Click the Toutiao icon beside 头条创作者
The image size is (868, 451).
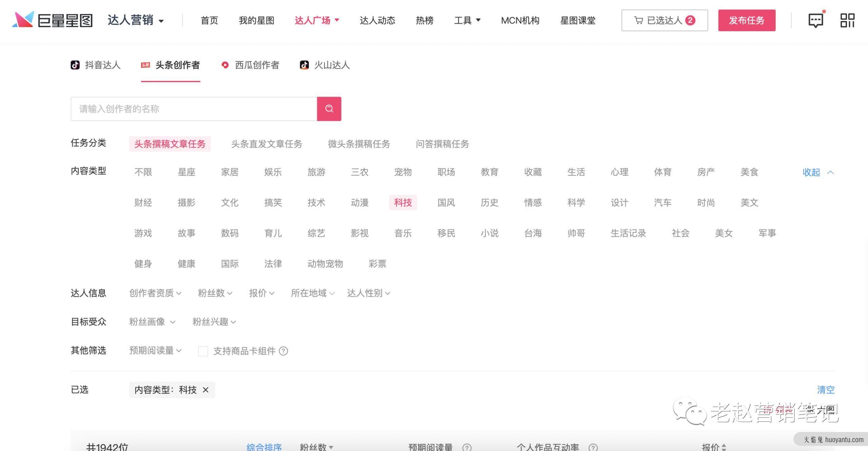tap(145, 65)
